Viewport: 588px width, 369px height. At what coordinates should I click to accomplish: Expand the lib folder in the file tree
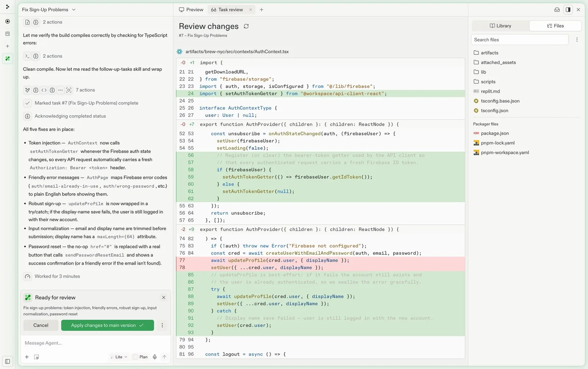click(x=480, y=72)
